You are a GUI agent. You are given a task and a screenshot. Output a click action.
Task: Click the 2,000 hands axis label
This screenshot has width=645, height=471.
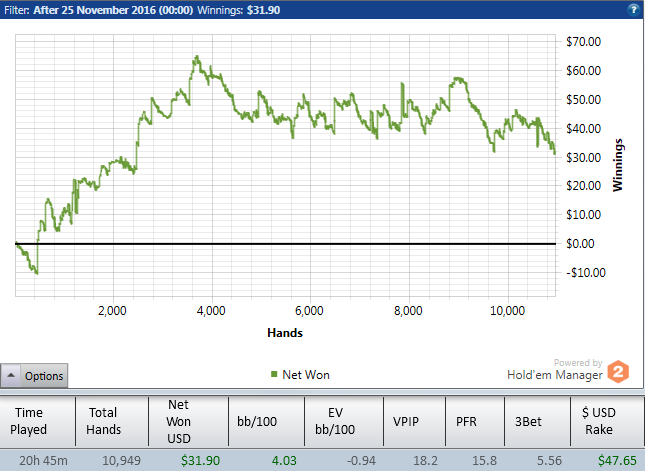pyautogui.click(x=112, y=311)
